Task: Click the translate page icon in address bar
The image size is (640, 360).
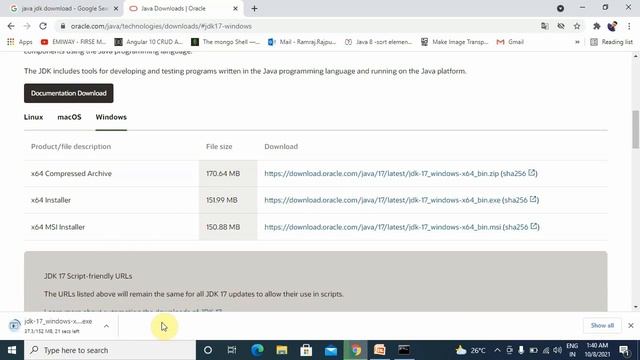Action: tap(544, 26)
